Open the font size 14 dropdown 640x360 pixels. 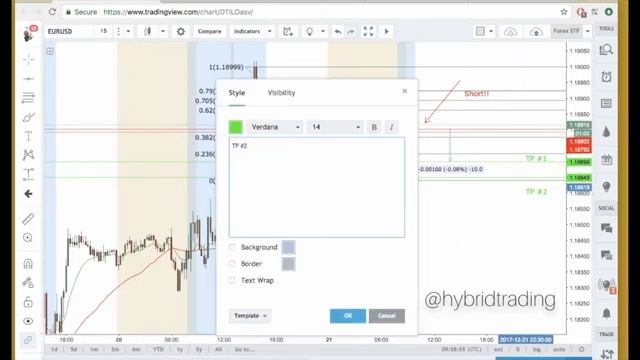coord(335,127)
